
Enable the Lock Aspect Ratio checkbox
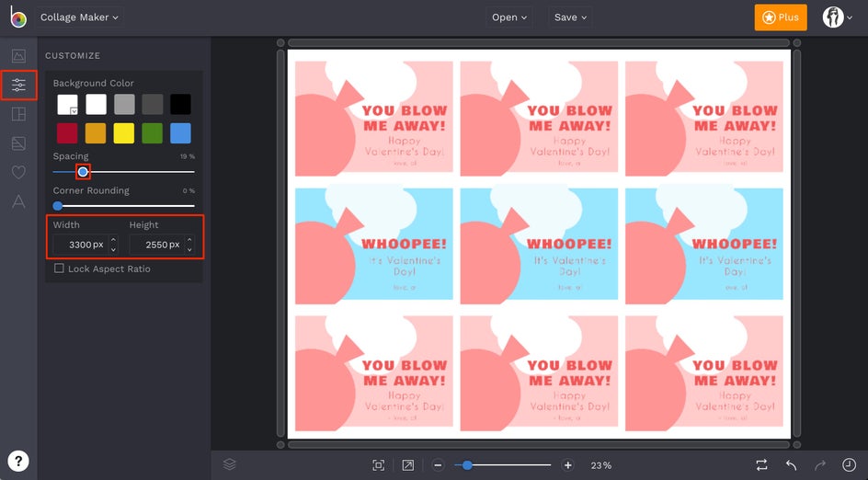point(59,269)
